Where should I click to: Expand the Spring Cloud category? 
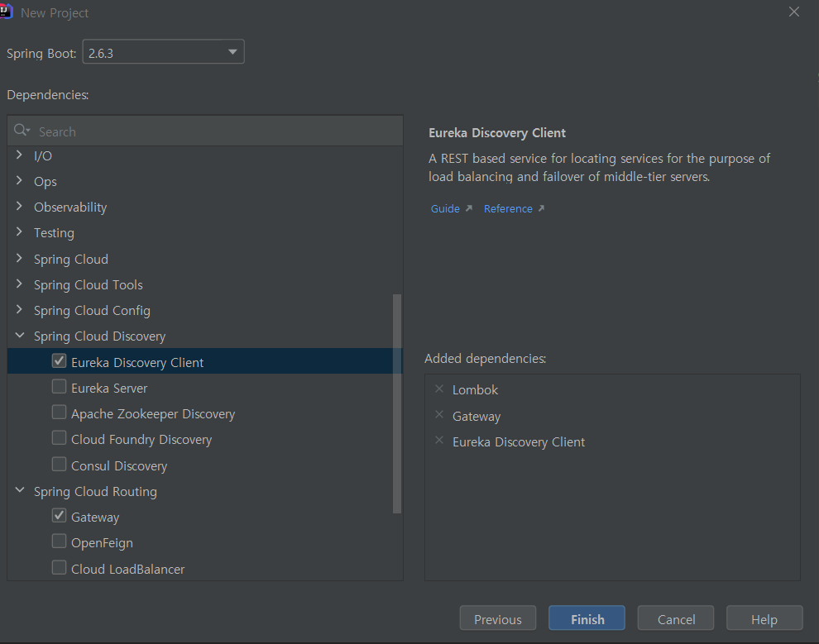pyautogui.click(x=19, y=258)
